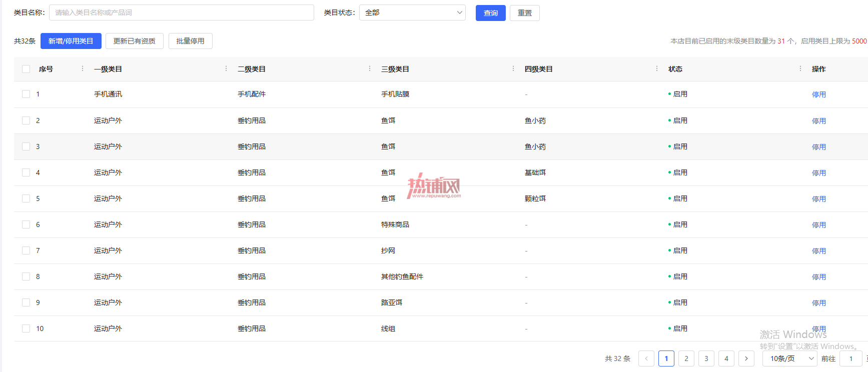The height and width of the screenshot is (372, 868).
Task: Disable the 基础饵 category in row 4
Action: click(x=819, y=173)
